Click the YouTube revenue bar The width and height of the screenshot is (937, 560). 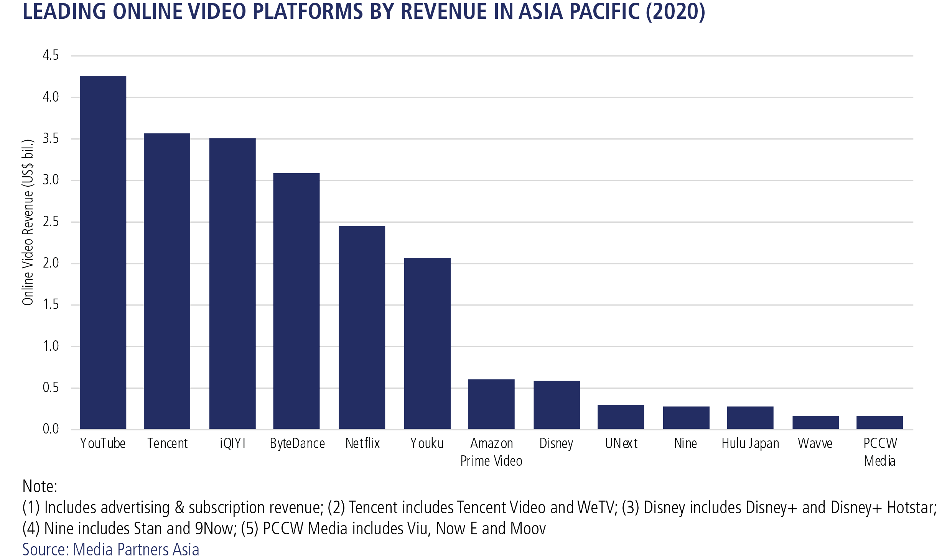pyautogui.click(x=103, y=252)
